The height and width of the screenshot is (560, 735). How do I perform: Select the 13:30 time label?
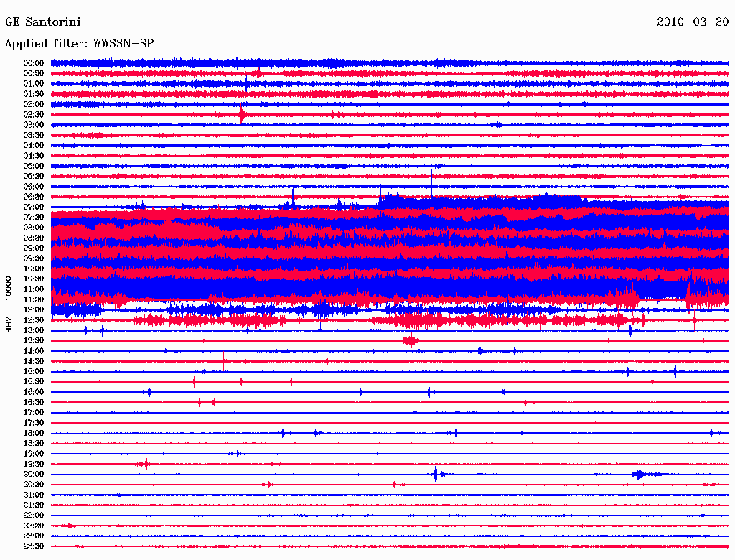[34, 341]
